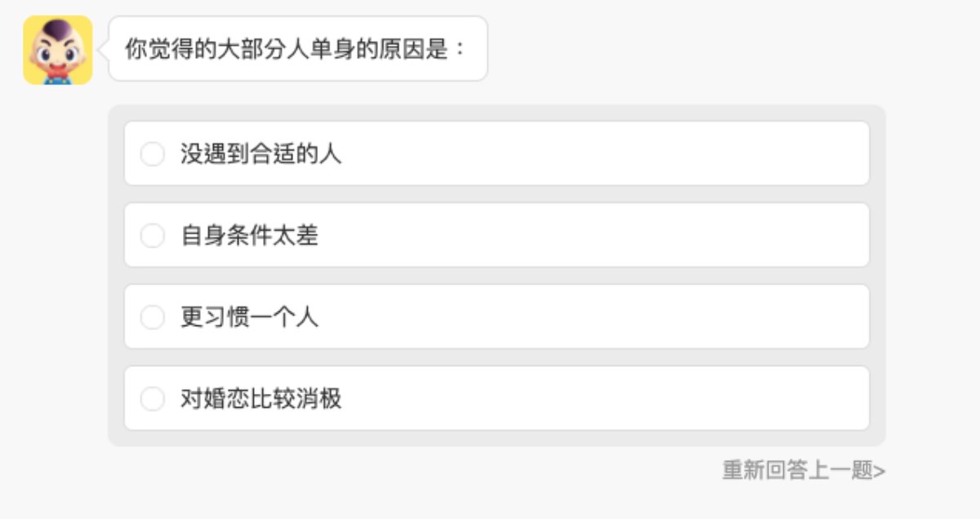Click the 没遇到合适的人 option text
This screenshot has height=519, width=980.
(261, 154)
